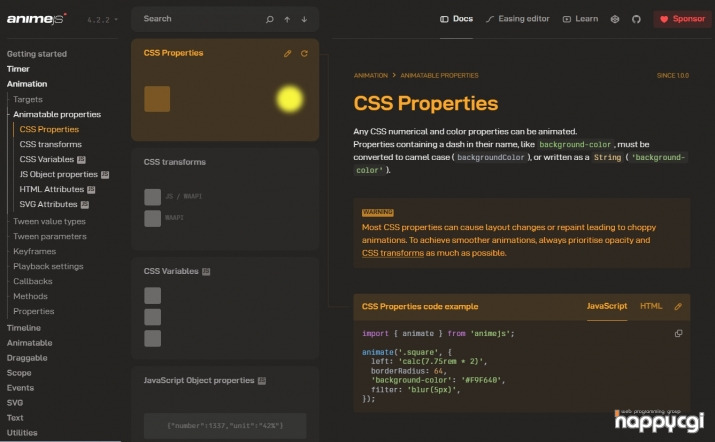Open the GitHub repository icon

point(636,19)
